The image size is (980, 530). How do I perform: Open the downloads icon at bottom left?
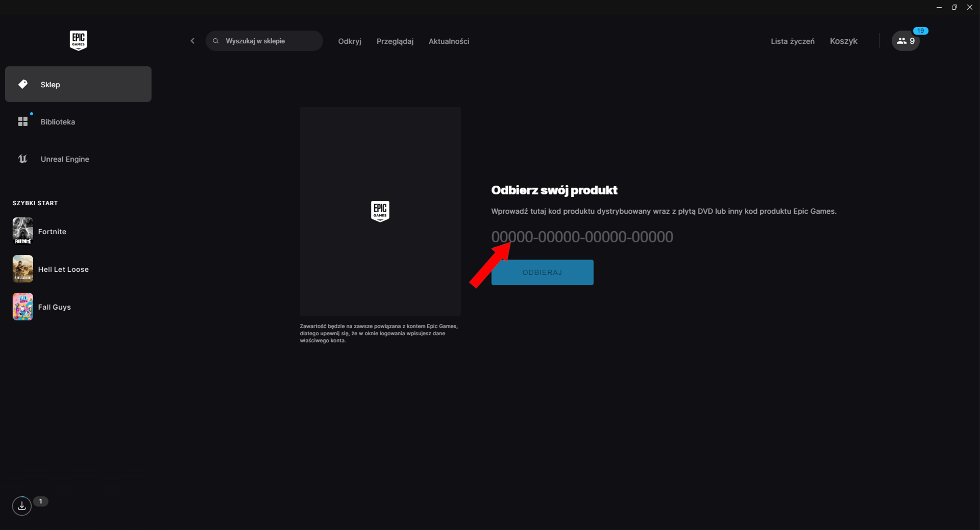click(x=22, y=506)
